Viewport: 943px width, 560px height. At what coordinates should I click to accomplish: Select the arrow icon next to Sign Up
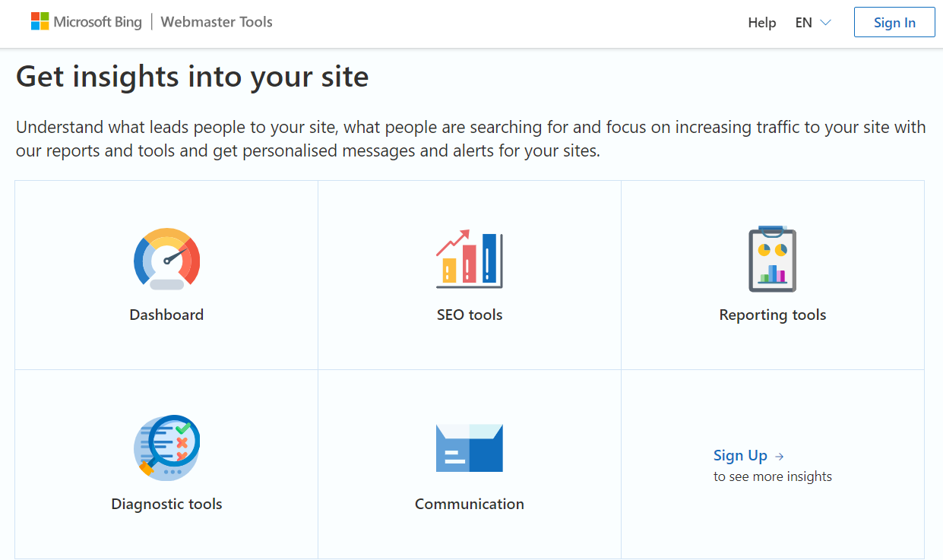[780, 455]
